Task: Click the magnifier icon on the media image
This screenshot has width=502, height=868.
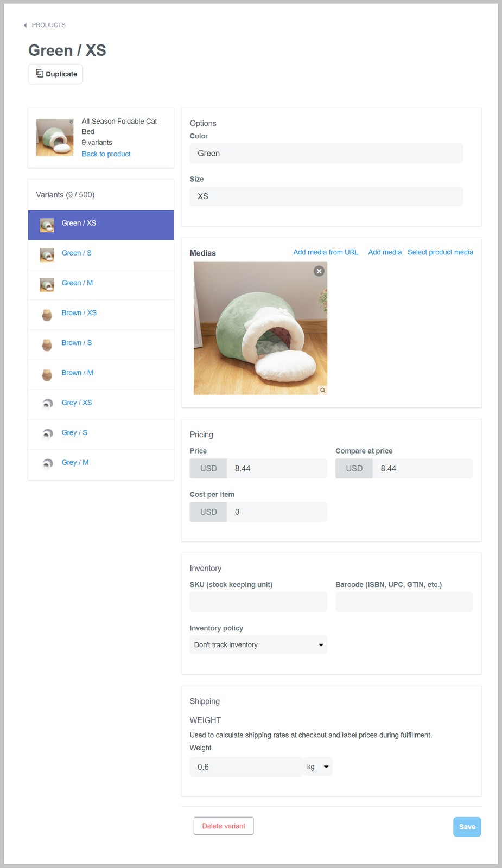Action: tap(323, 390)
